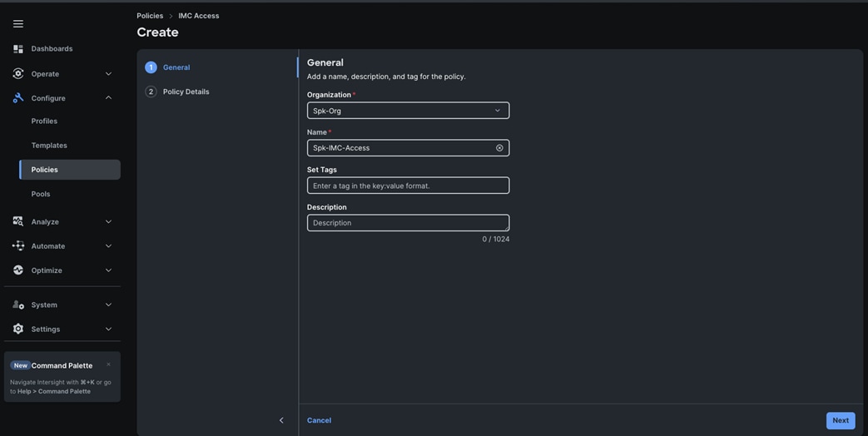This screenshot has width=868, height=436.
Task: Click the New badge in Command Palette
Action: click(21, 366)
